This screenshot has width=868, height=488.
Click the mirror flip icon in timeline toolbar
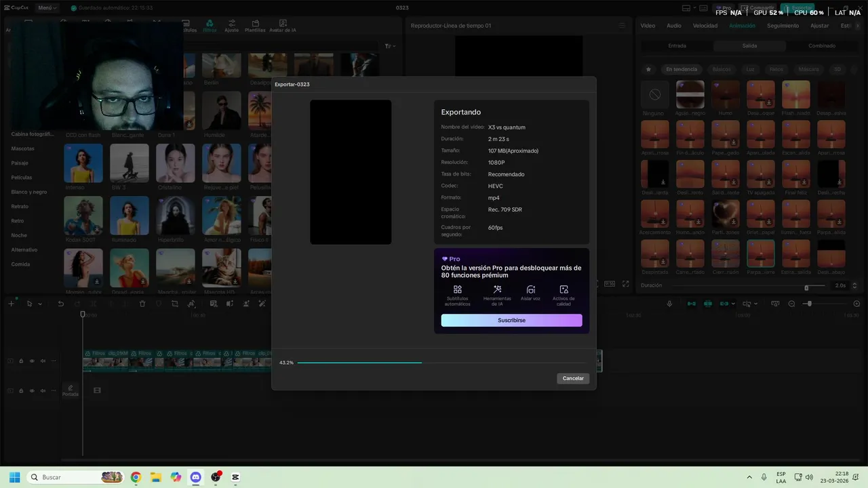point(191,304)
